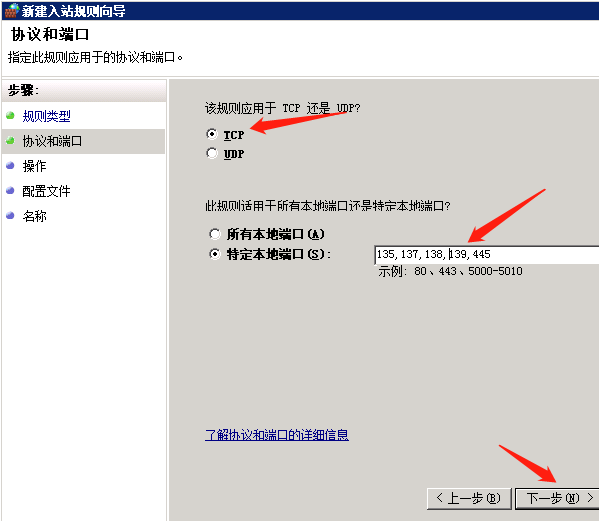Click the firewall wizard title bar icon
This screenshot has width=599, height=521.
[11, 10]
